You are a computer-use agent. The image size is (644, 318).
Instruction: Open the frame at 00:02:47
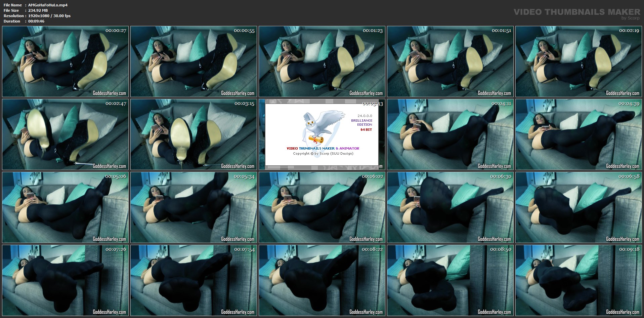click(x=66, y=134)
